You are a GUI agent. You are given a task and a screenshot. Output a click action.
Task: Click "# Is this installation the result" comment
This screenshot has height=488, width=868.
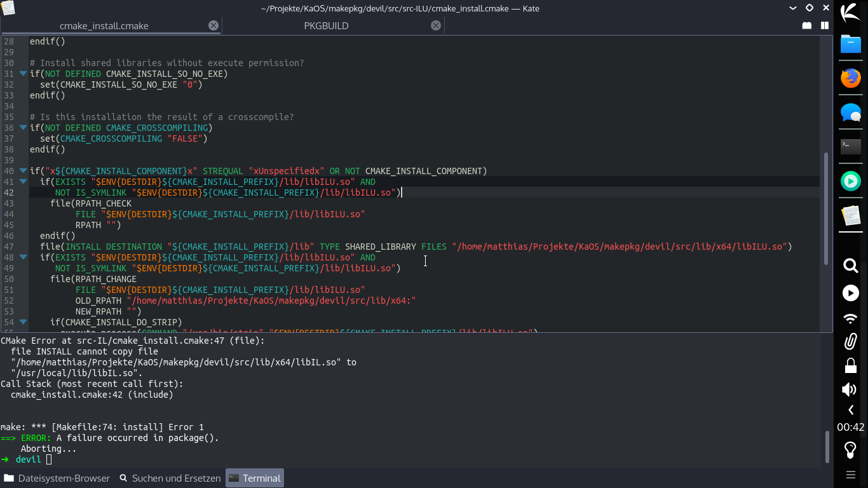[161, 117]
